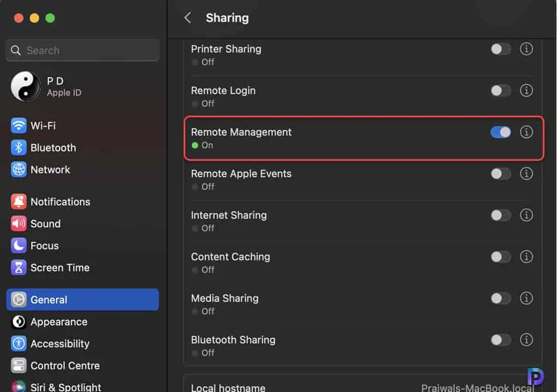Select Siri & Spotlight label in sidebar
Viewport: 557px width, 392px height.
click(66, 387)
